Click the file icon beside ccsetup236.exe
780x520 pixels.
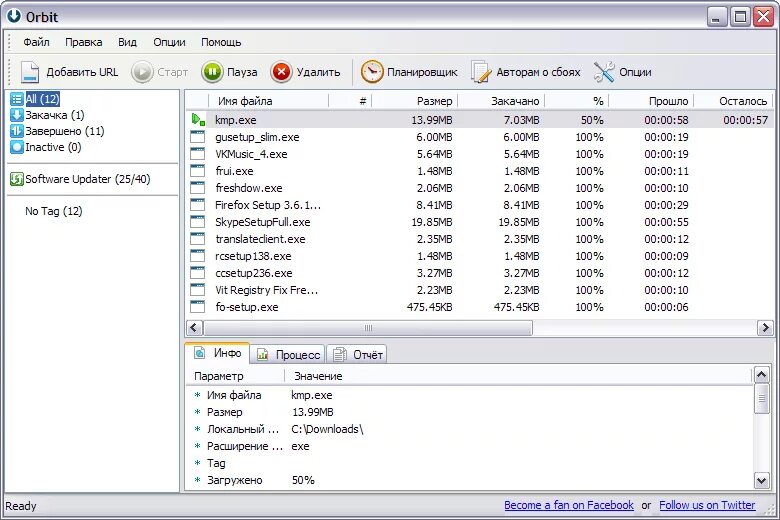point(197,273)
